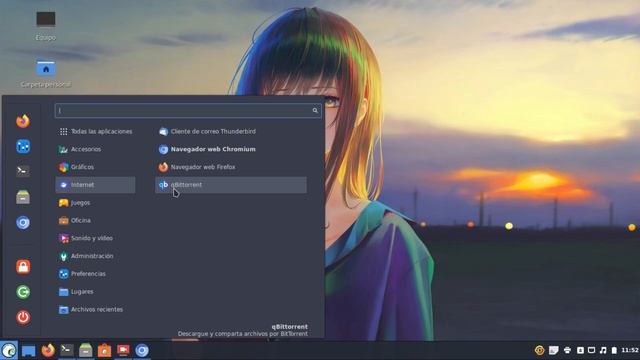The image size is (640, 360).
Task: Open the Administración category
Action: point(96,256)
